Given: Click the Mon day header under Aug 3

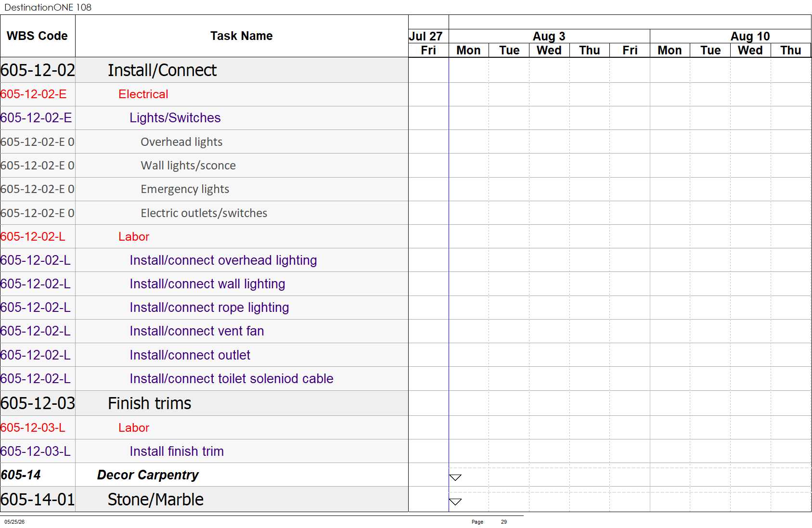Looking at the screenshot, I should coord(469,51).
